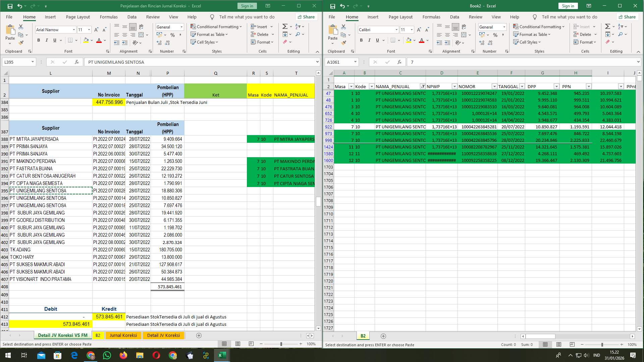Viewport: 644px width, 362px height.
Task: Apply AutoSum in the Editing group
Action: (285, 26)
